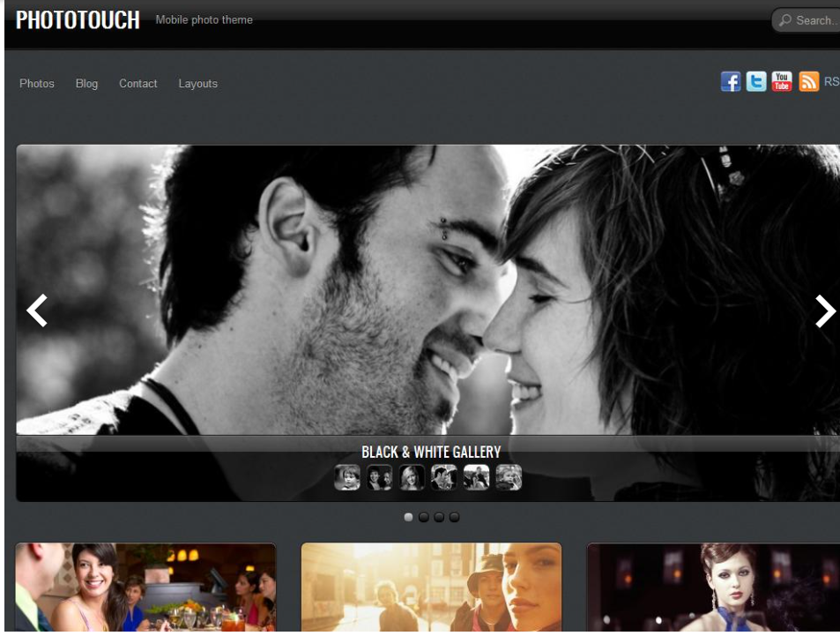840x636 pixels.
Task: Open fifth gallery thumbnail
Action: pyautogui.click(x=476, y=477)
